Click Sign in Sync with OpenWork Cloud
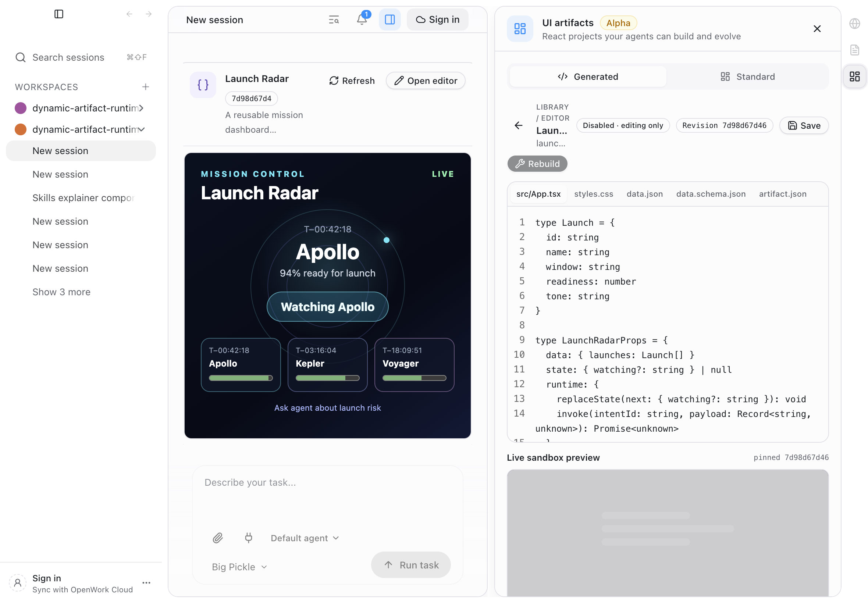 [x=82, y=584]
